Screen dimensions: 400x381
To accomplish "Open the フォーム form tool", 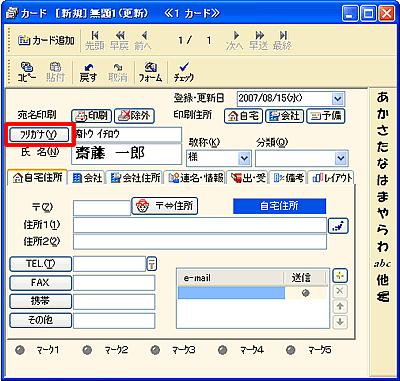I will 151,72.
